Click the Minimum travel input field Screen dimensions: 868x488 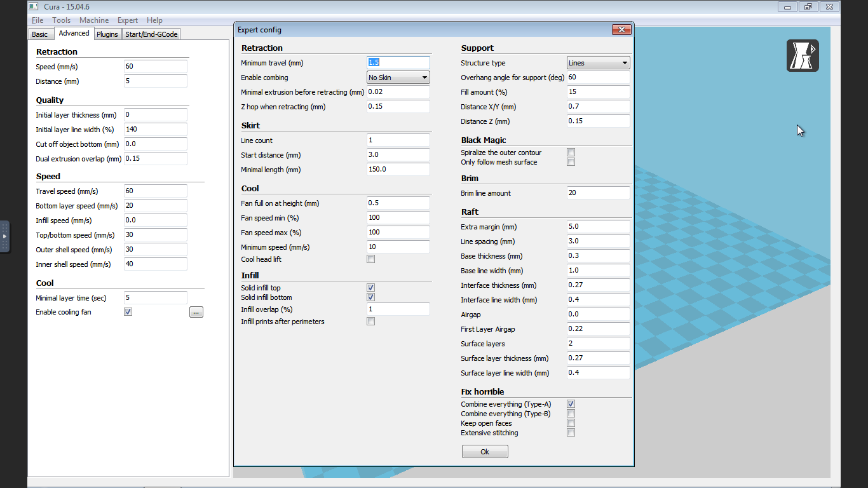(398, 63)
